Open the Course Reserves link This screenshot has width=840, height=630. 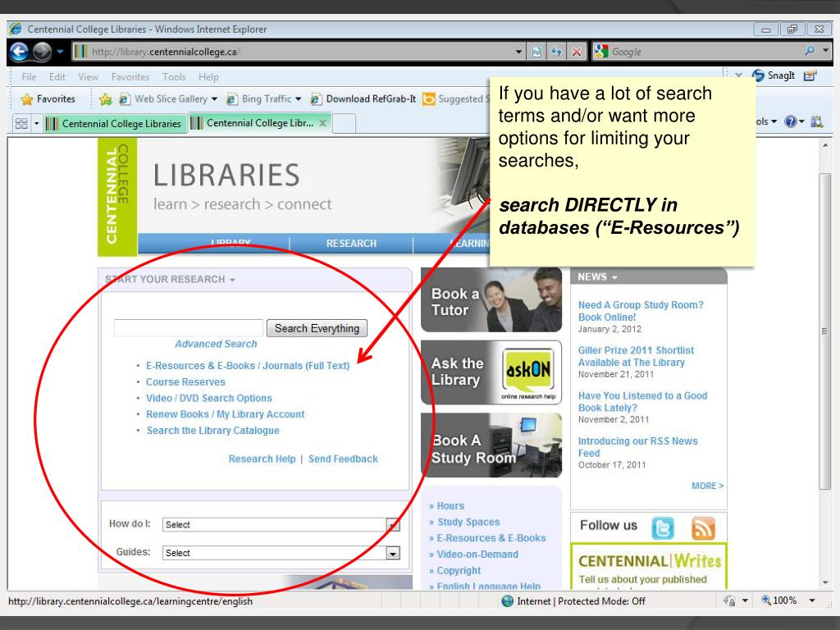(x=185, y=382)
